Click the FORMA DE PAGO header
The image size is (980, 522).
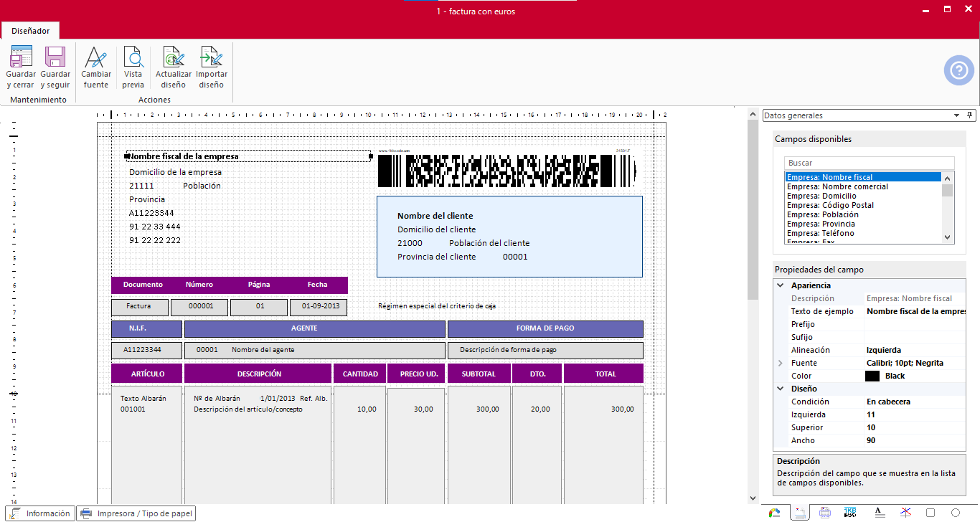tap(545, 328)
